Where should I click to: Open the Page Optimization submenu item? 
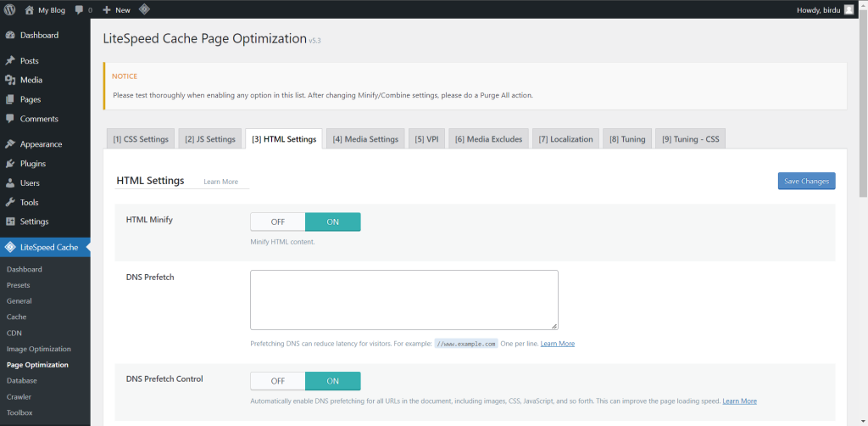pos(37,365)
